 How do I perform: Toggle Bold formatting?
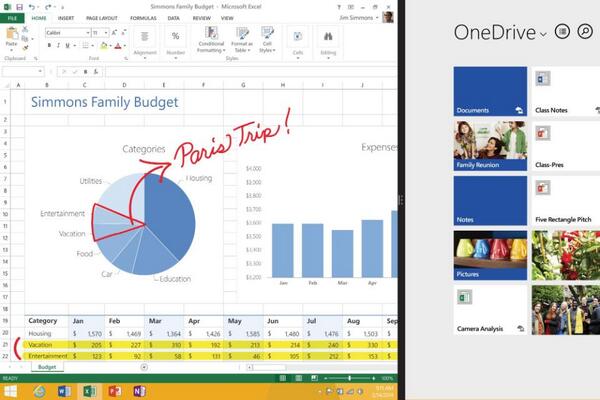[49, 46]
